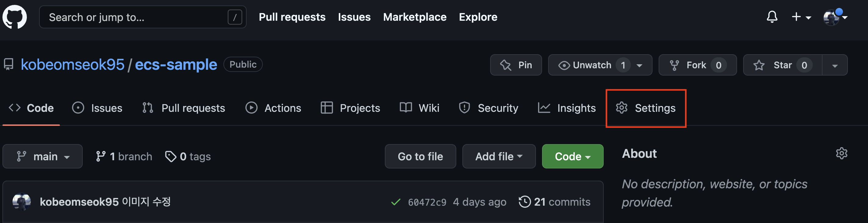
Task: Open ecs-sample repository link
Action: click(x=176, y=64)
